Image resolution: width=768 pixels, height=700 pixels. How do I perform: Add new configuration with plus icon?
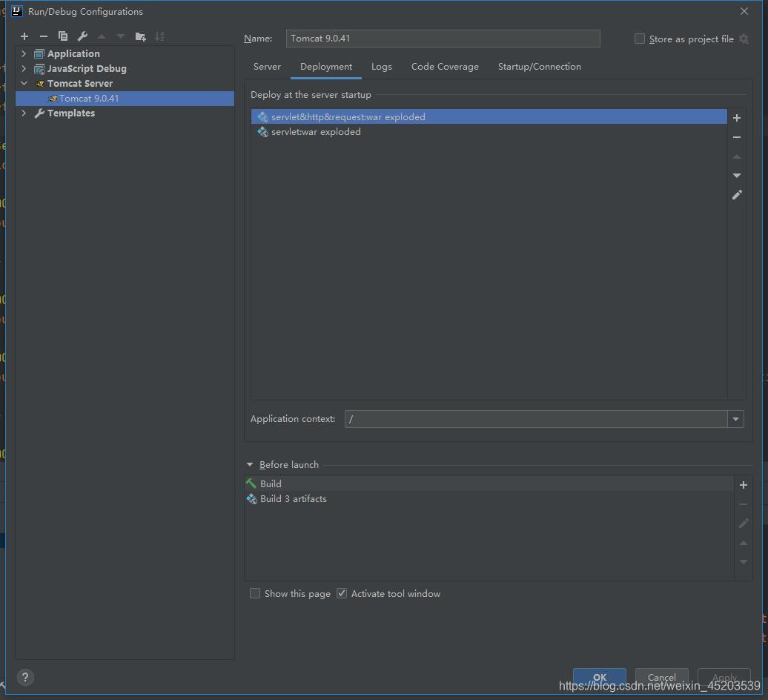pos(24,36)
